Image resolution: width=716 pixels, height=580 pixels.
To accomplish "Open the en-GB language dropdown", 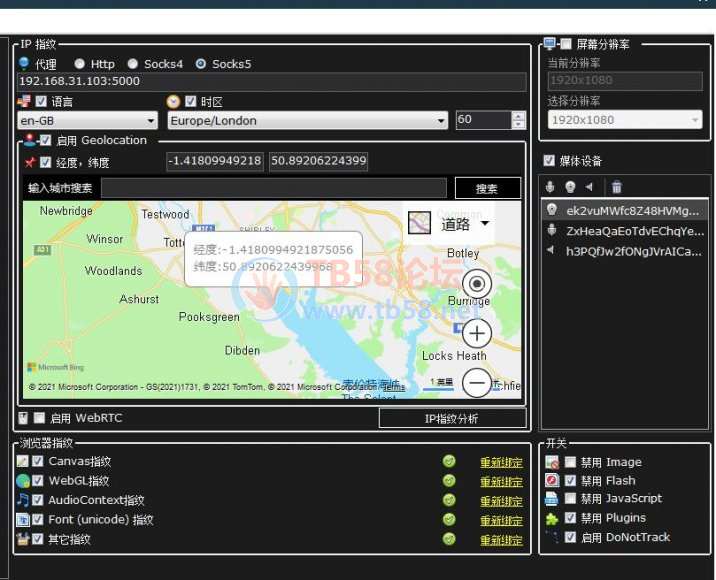I will click(x=87, y=121).
